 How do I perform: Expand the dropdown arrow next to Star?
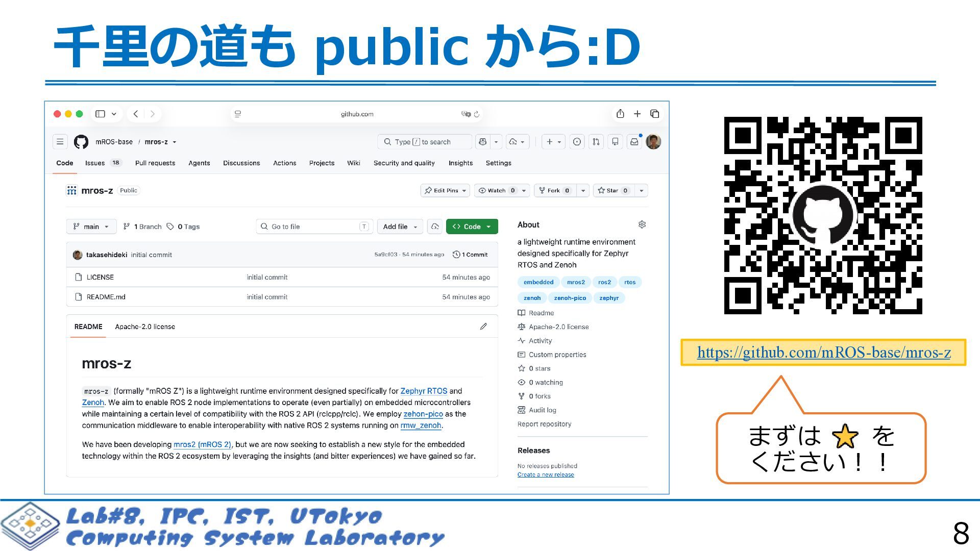[x=642, y=190]
